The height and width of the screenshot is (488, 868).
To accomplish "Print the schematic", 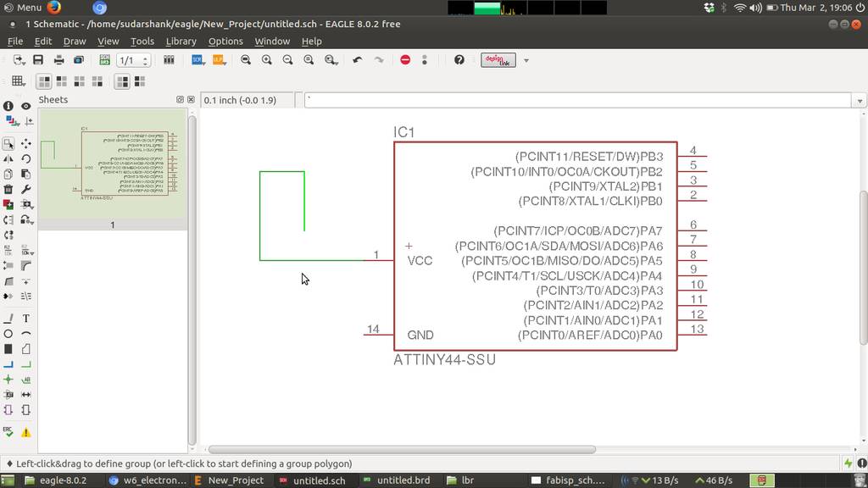I will coord(58,60).
